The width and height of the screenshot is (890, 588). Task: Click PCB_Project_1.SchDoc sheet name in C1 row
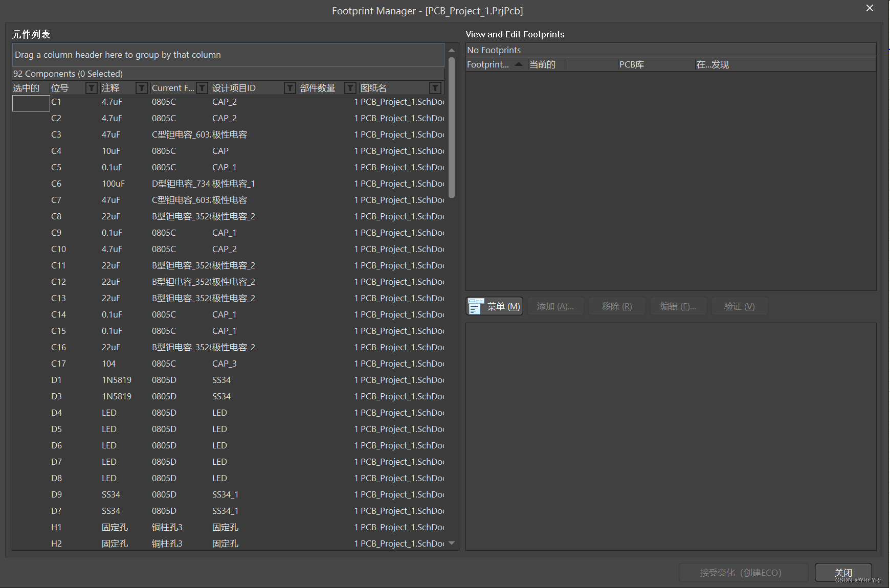[402, 102]
